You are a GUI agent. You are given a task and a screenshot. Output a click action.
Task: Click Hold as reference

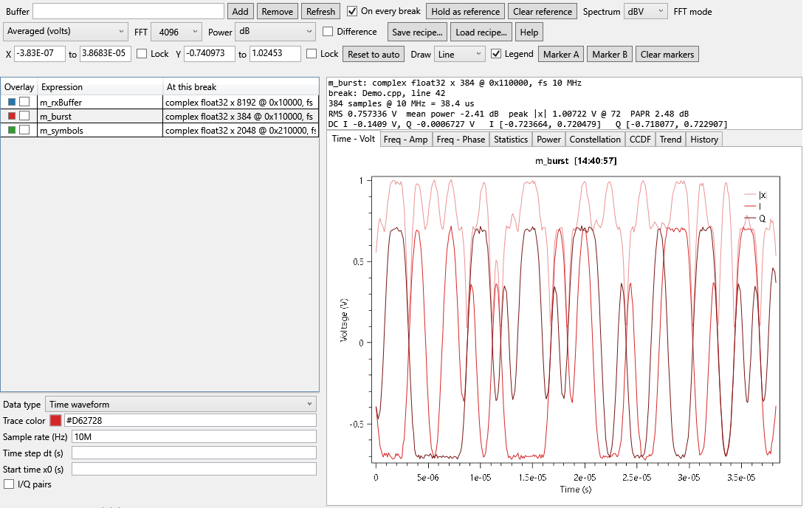click(x=466, y=11)
